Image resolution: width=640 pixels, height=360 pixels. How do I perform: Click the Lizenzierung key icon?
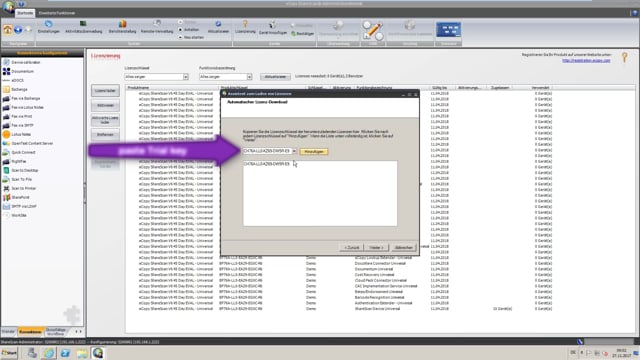245,27
